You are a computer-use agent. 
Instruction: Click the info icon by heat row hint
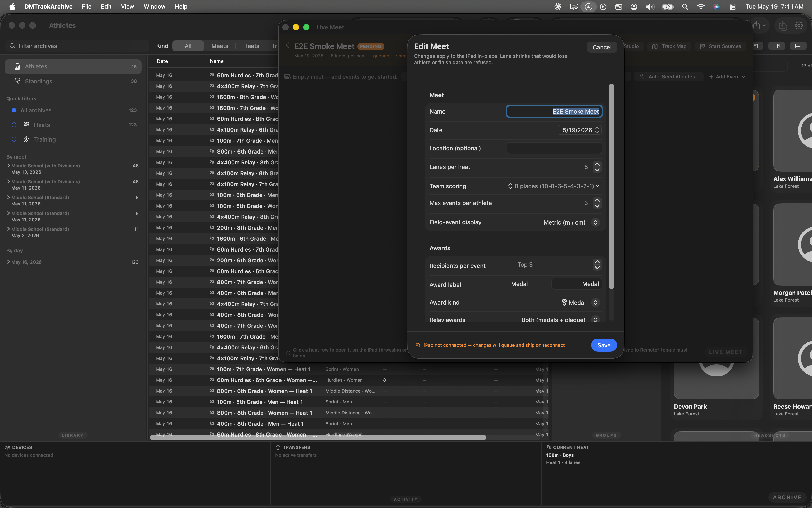tap(288, 353)
